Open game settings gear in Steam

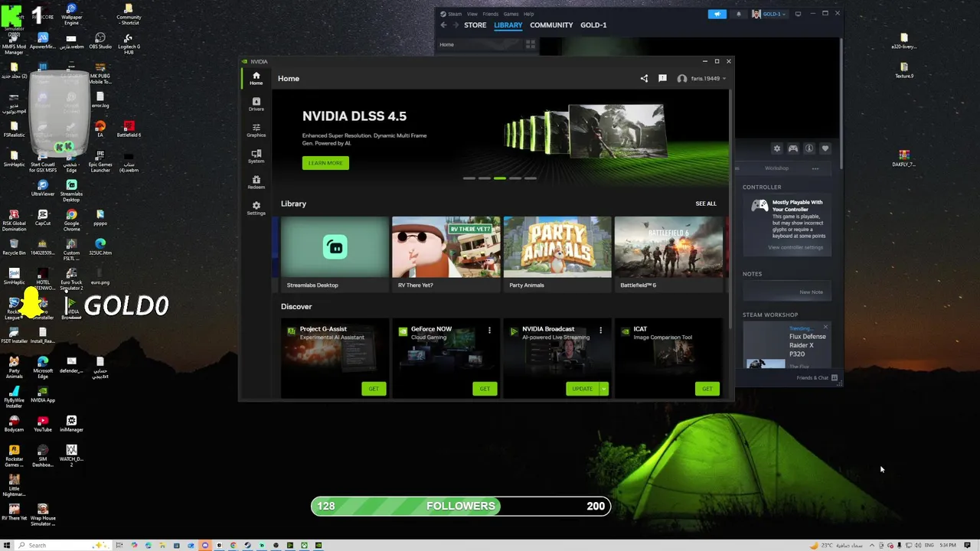click(777, 148)
